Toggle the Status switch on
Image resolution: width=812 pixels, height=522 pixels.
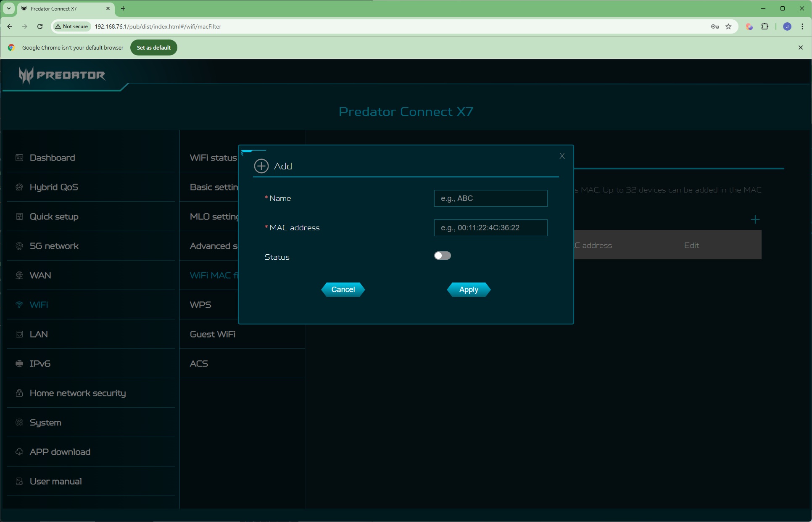click(442, 256)
